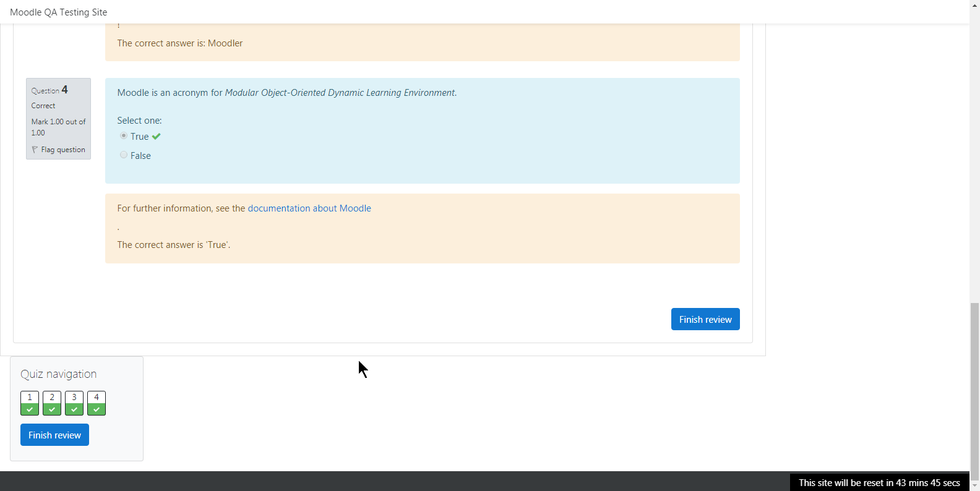Open the documentation about Moodle link
This screenshot has height=491, width=980.
click(x=309, y=208)
